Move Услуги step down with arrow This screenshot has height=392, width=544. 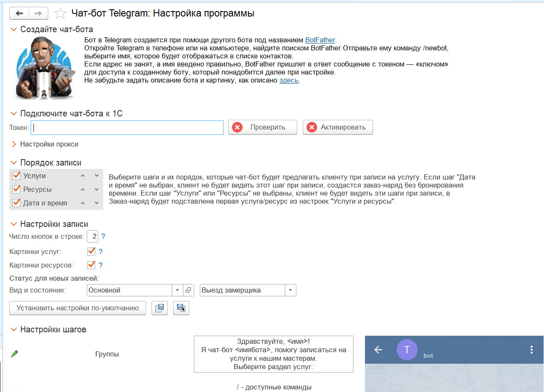[97, 176]
